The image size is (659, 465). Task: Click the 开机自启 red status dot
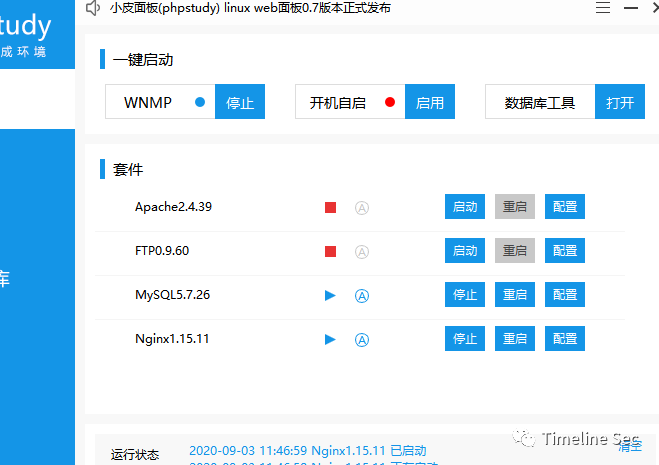[x=390, y=102]
